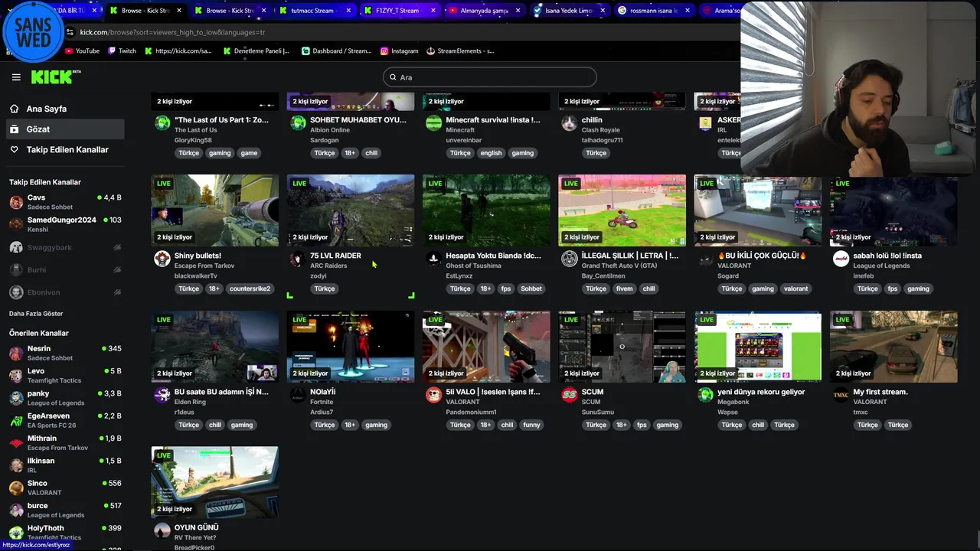Select ilkinsan in recommended channels
Screen dimensions: 980x551
(x=65, y=465)
